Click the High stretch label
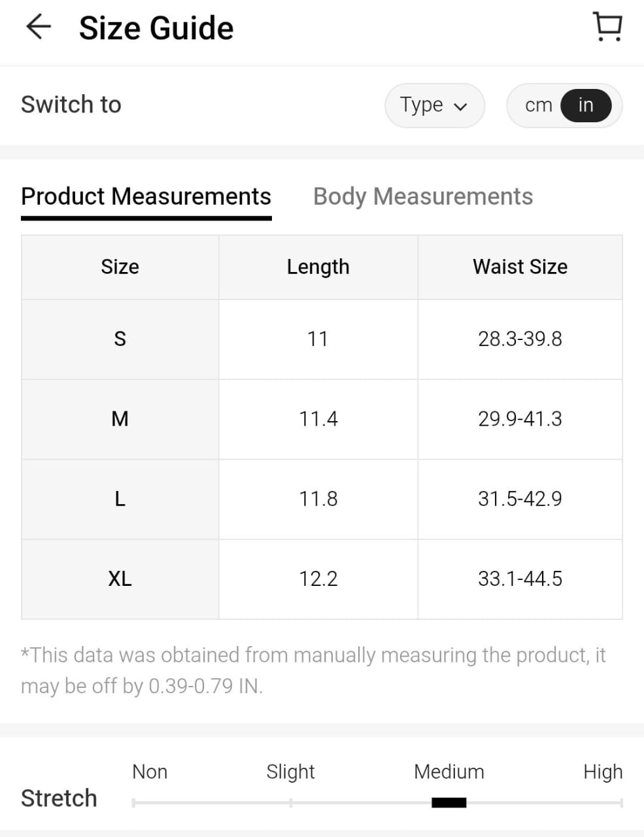Screen dimensions: 644x837 [602, 772]
